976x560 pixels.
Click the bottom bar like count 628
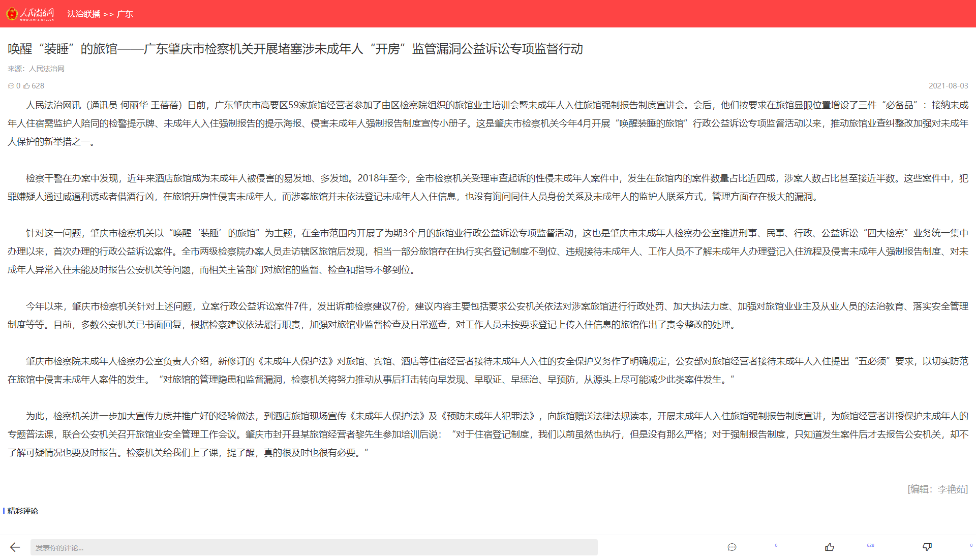pyautogui.click(x=870, y=545)
